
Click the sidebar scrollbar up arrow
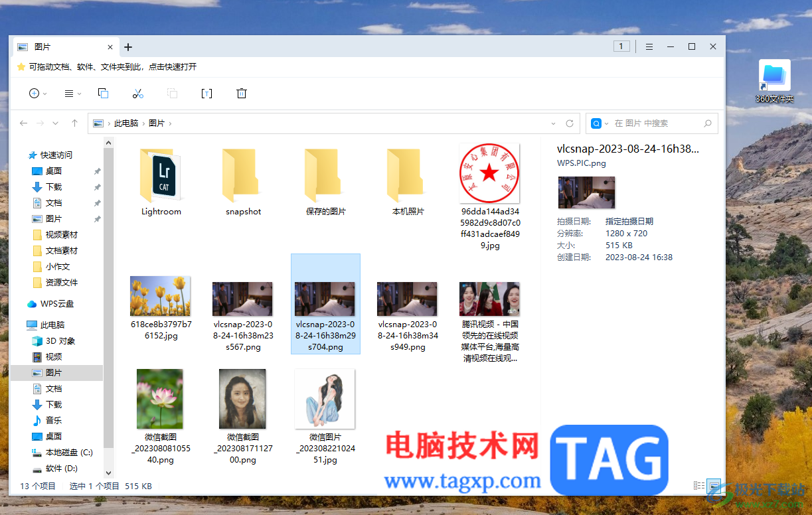(x=109, y=143)
